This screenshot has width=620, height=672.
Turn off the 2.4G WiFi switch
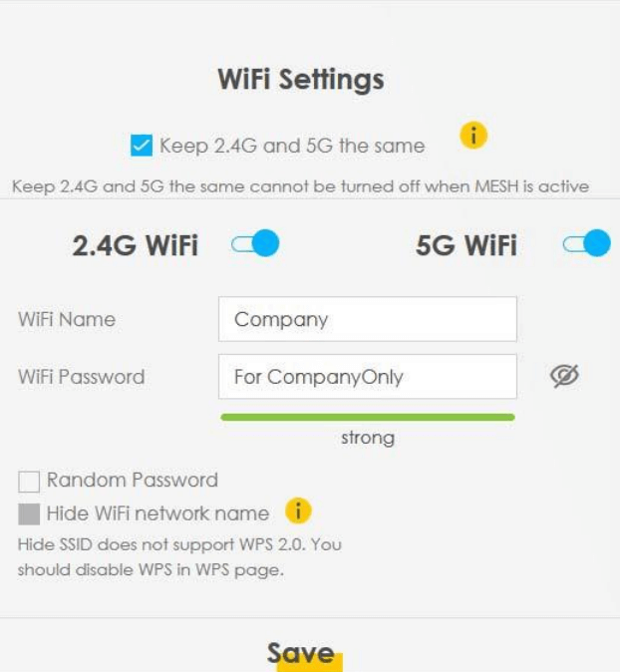click(255, 244)
